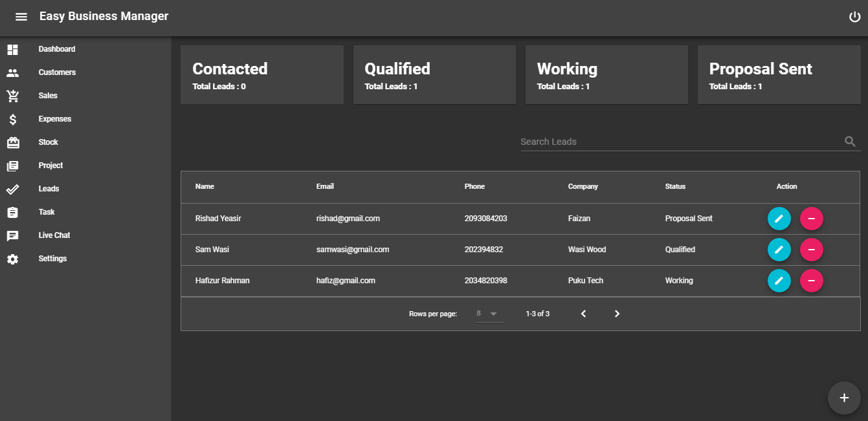This screenshot has height=421, width=868.
Task: Click the Settings gear icon
Action: pyautogui.click(x=12, y=258)
